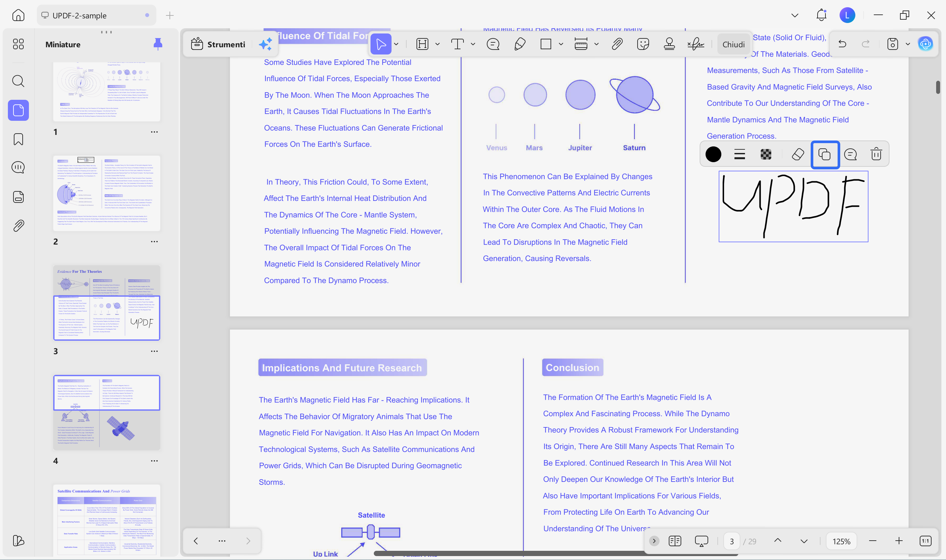946x560 pixels.
Task: Delete the selected ink annotation
Action: 876,154
